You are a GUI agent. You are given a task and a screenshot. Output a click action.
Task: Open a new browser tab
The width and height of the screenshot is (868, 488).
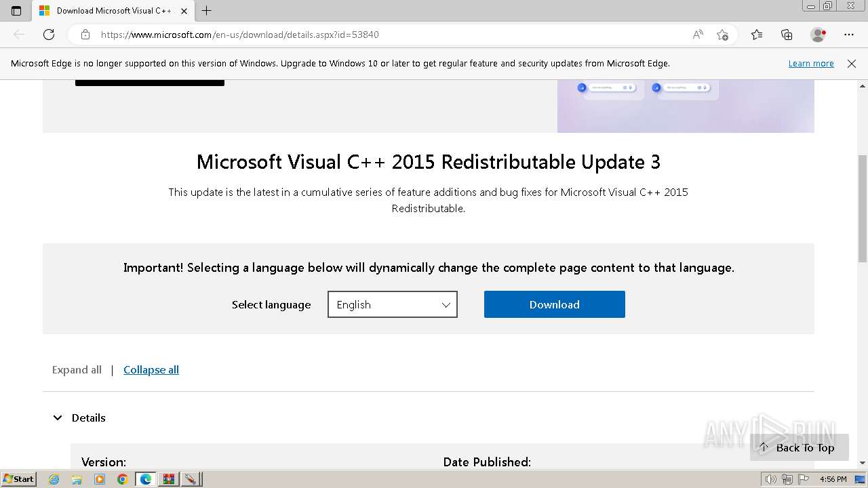(x=207, y=11)
